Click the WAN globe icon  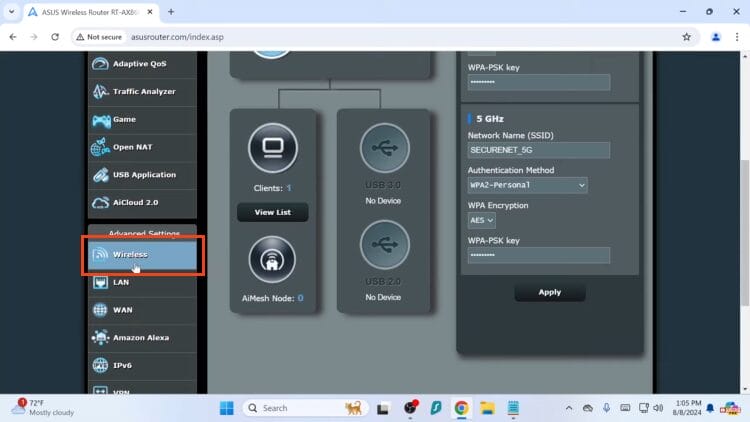100,310
